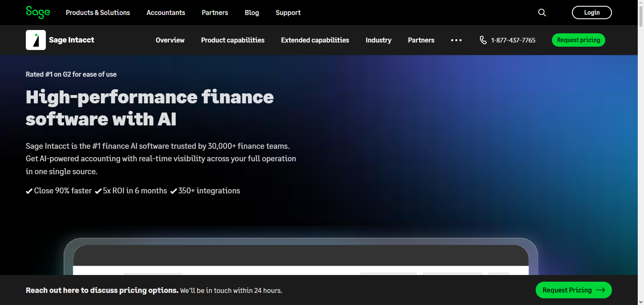Switch to the Overview section
The width and height of the screenshot is (644, 305).
tap(170, 40)
